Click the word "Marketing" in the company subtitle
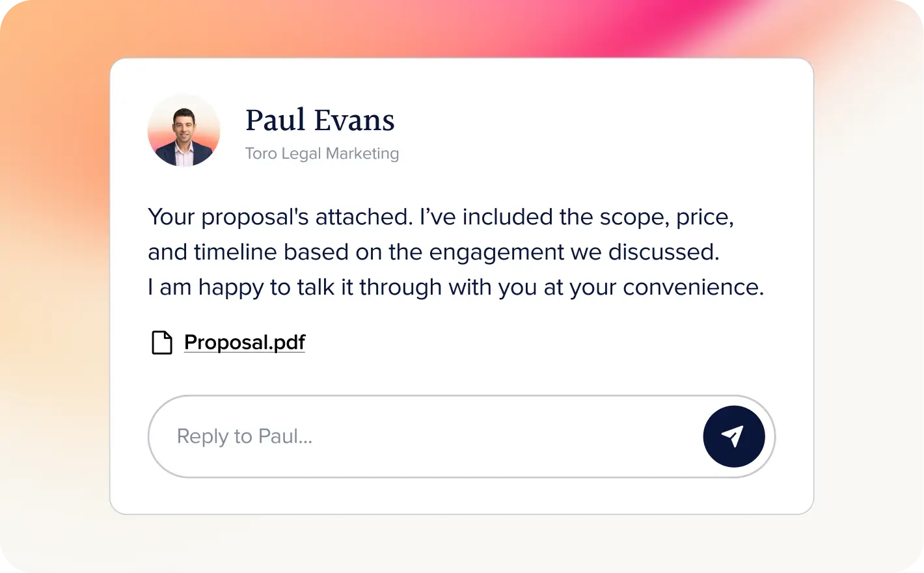Viewport: 924px width, 573px height. (362, 154)
